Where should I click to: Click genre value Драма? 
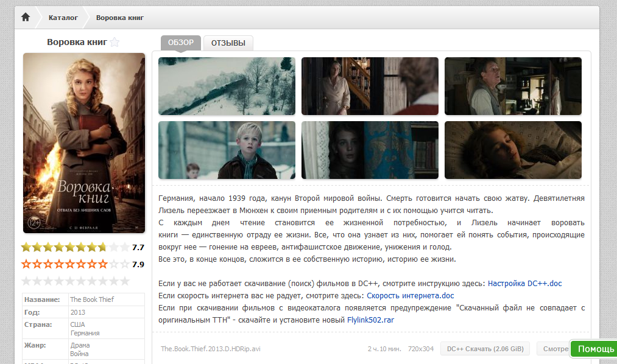point(80,345)
